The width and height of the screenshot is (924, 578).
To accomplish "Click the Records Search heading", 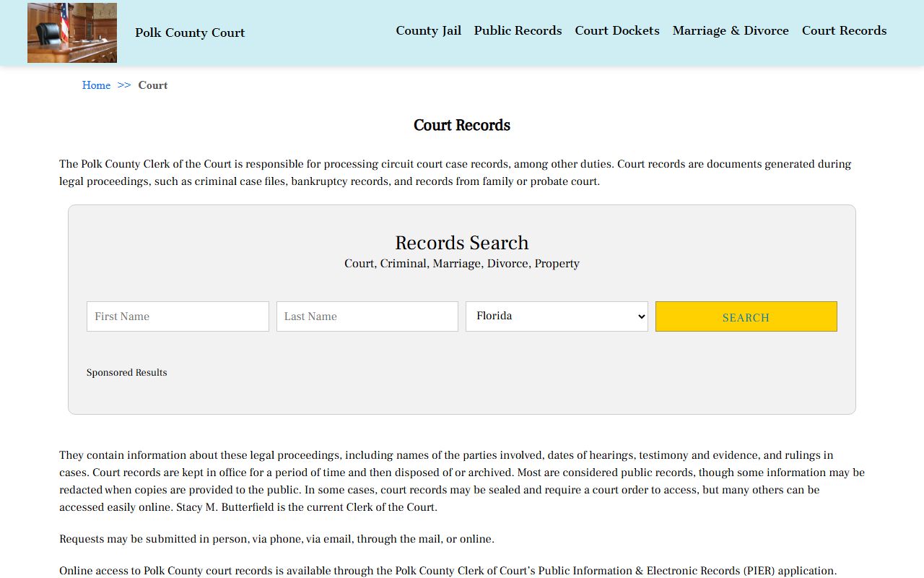I will (x=462, y=243).
